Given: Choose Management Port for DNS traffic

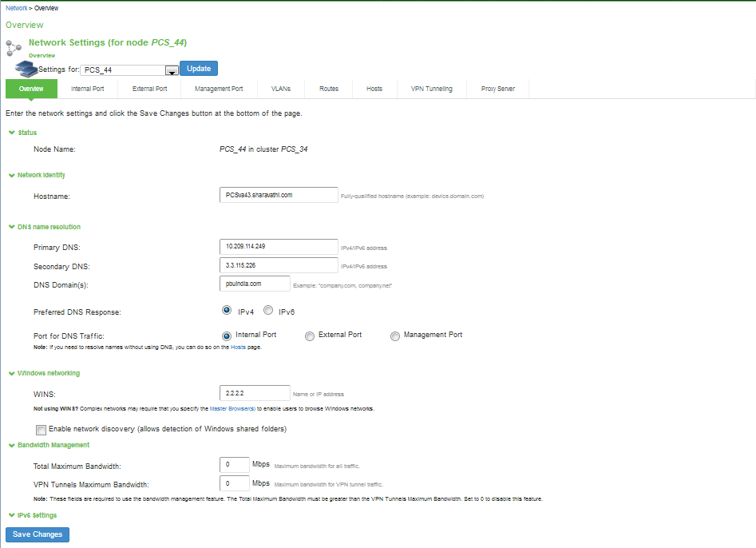Looking at the screenshot, I should click(395, 336).
